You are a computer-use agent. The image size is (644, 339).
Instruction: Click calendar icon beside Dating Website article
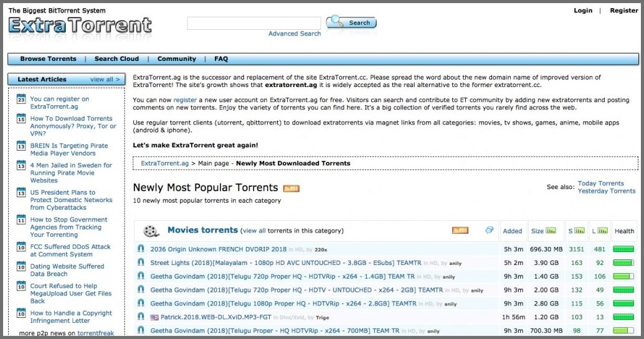tap(21, 266)
